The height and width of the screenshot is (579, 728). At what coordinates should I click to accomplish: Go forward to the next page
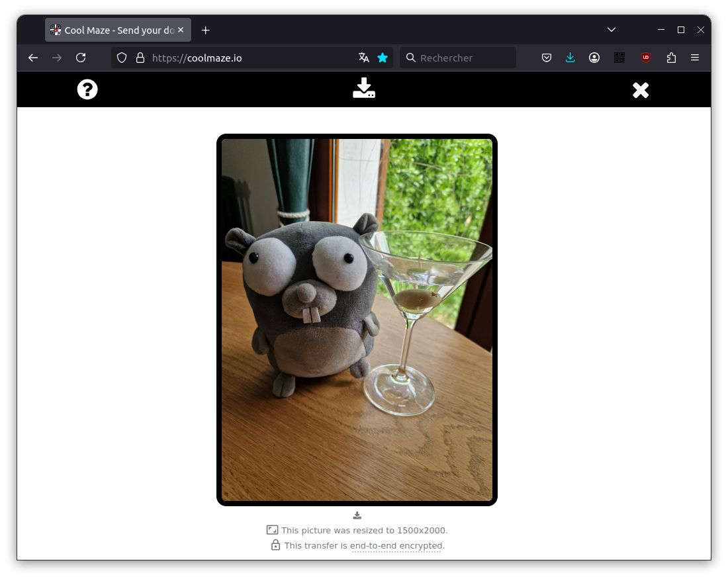pyautogui.click(x=57, y=58)
